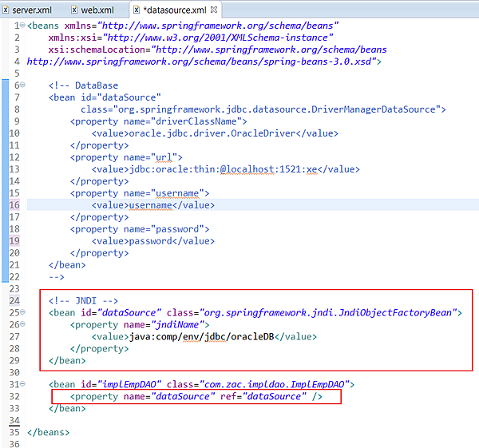Click the datasource.xml file icon
Screen dimensions: 479x448
[137, 10]
